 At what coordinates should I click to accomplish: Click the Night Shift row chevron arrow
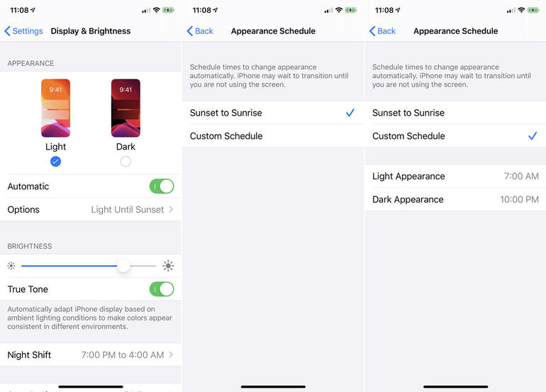pyautogui.click(x=171, y=354)
